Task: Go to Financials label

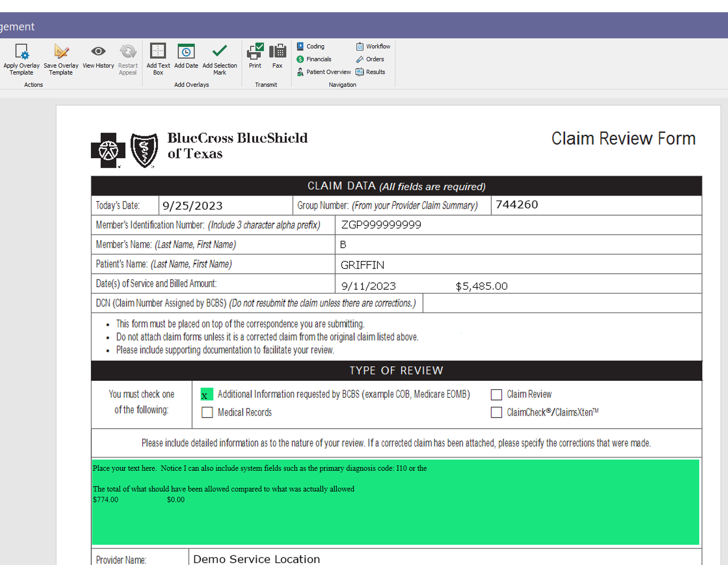Action: click(319, 59)
